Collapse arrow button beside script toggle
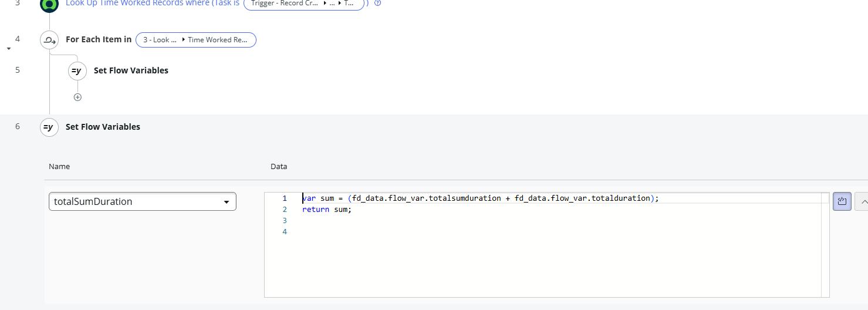This screenshot has height=310, width=868. click(x=861, y=201)
